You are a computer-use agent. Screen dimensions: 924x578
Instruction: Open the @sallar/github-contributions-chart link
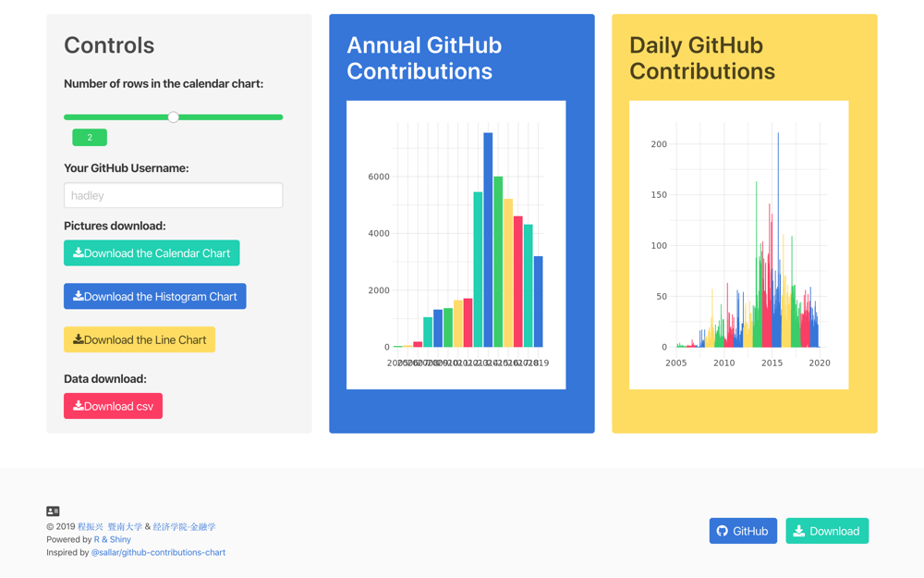158,553
